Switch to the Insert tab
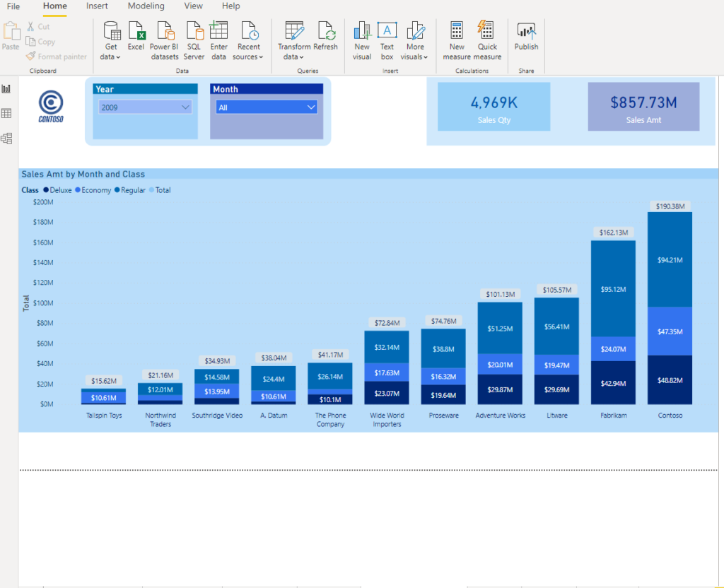The image size is (724, 588). tap(97, 6)
